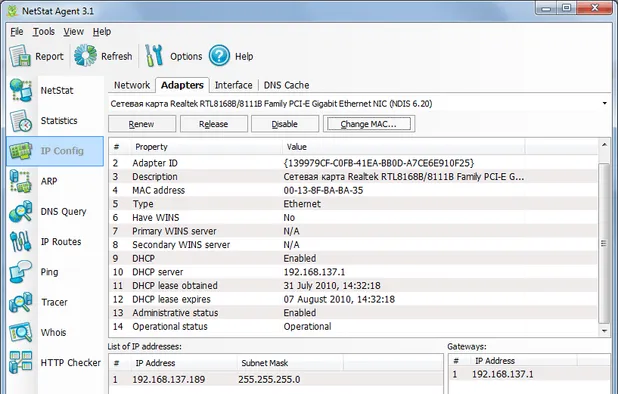The width and height of the screenshot is (618, 394).
Task: Click the Change MAC... button
Action: click(369, 124)
